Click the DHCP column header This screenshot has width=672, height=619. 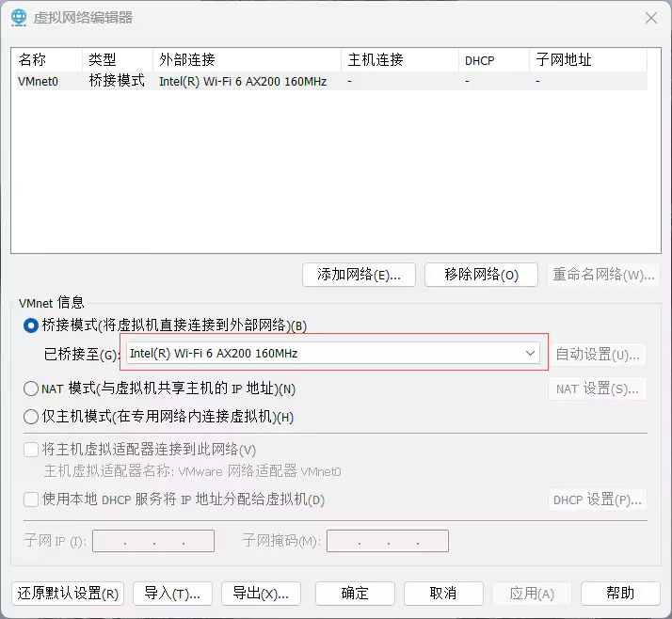pyautogui.click(x=494, y=60)
